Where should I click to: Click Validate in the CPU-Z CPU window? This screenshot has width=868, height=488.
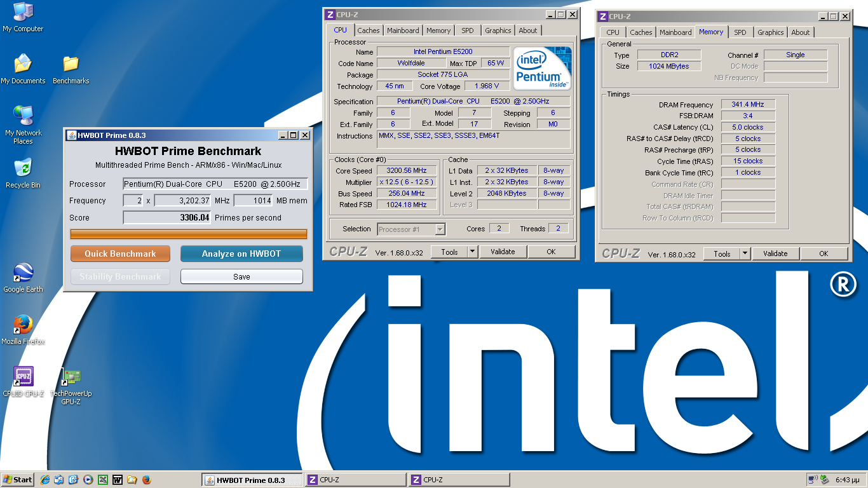point(503,252)
